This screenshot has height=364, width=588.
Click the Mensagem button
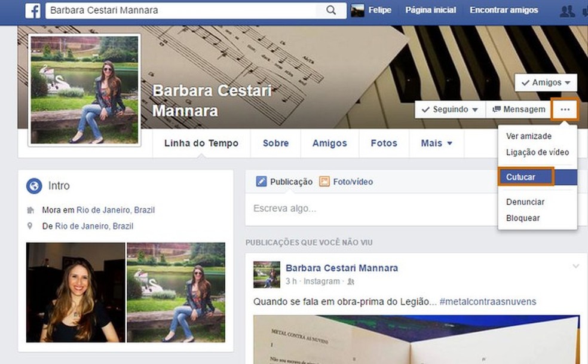pyautogui.click(x=519, y=109)
